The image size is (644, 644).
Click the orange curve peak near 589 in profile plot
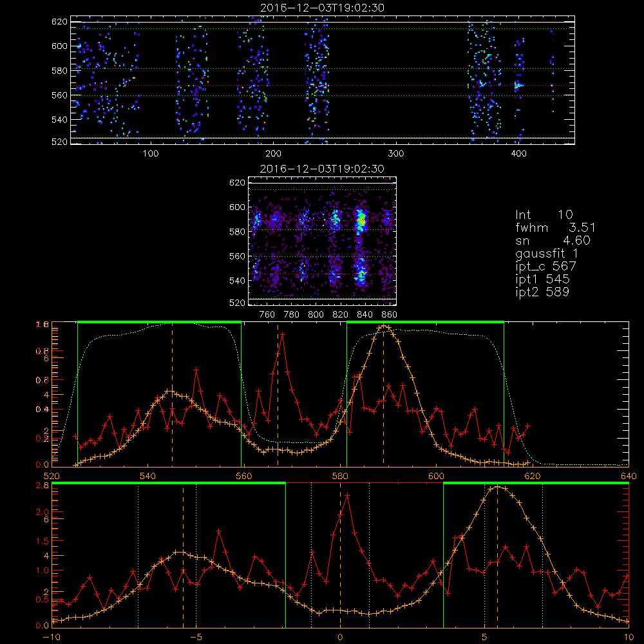point(384,326)
